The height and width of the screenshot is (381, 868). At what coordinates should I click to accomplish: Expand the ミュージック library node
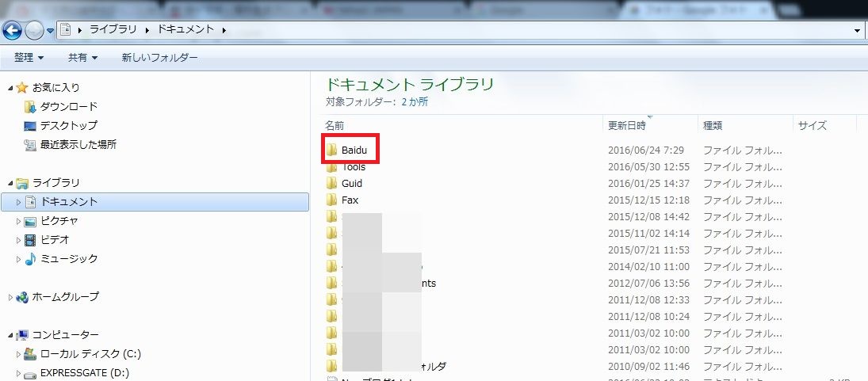tap(18, 259)
